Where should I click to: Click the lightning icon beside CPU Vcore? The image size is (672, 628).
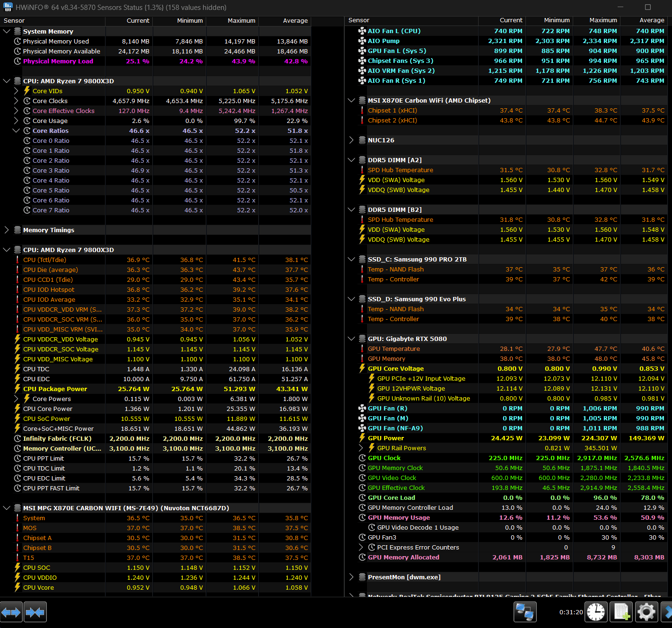click(17, 588)
